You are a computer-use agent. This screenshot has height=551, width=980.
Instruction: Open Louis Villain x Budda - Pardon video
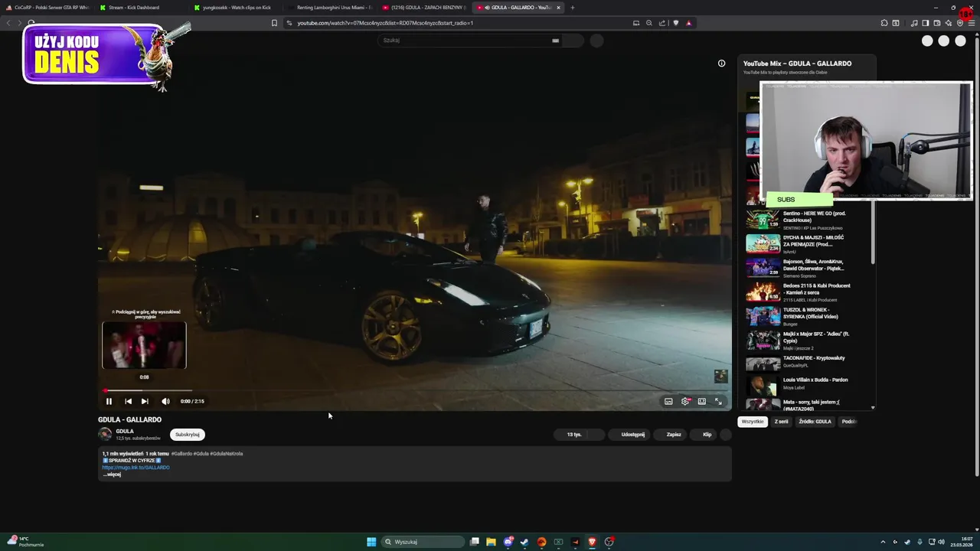[x=808, y=384]
